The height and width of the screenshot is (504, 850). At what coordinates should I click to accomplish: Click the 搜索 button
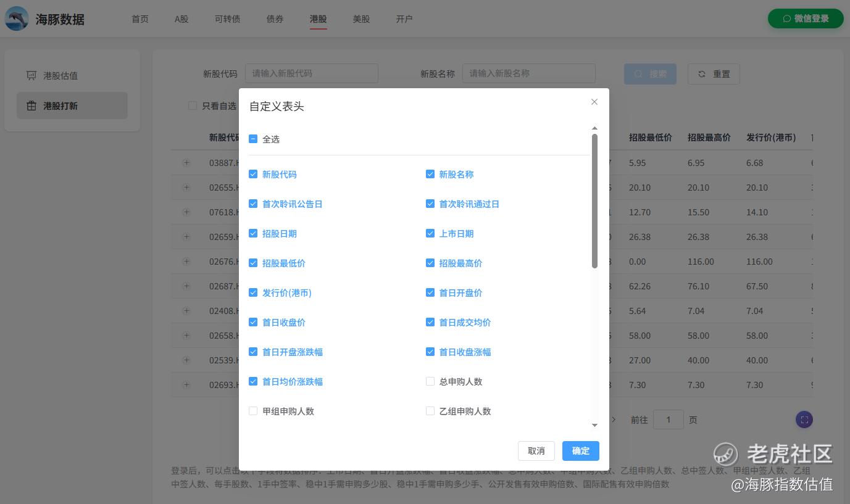650,74
